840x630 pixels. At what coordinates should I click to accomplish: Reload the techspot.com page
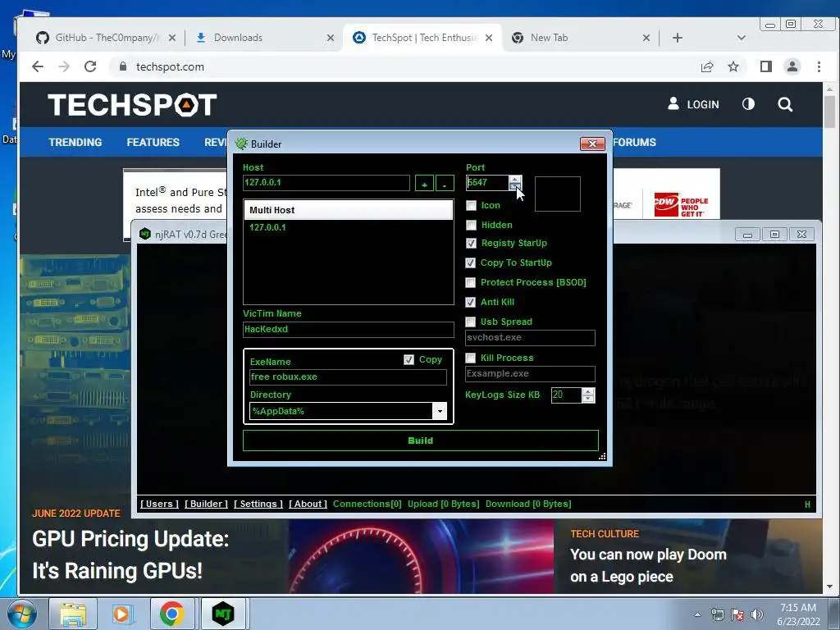click(90, 66)
